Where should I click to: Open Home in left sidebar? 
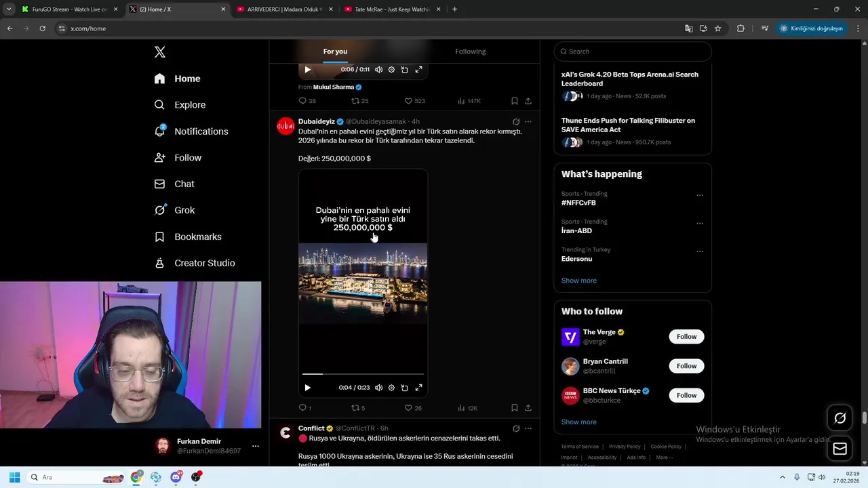point(178,79)
